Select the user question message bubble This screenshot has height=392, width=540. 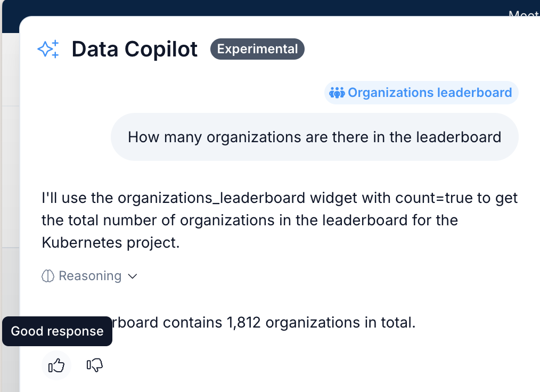pos(314,137)
